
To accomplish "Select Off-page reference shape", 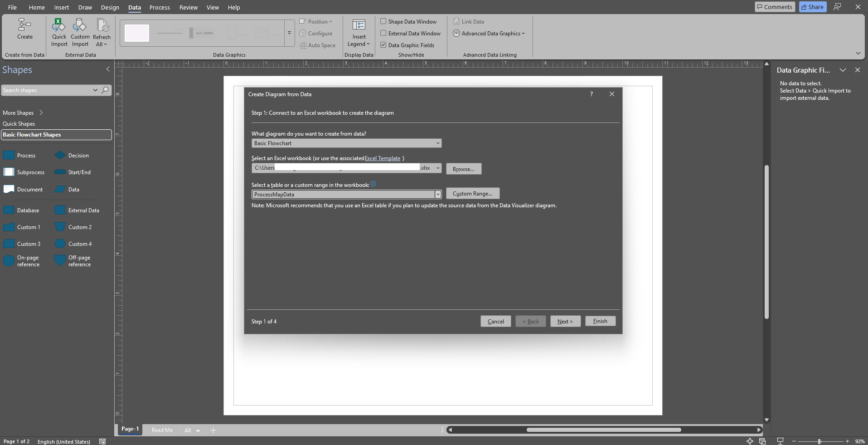I will click(73, 261).
